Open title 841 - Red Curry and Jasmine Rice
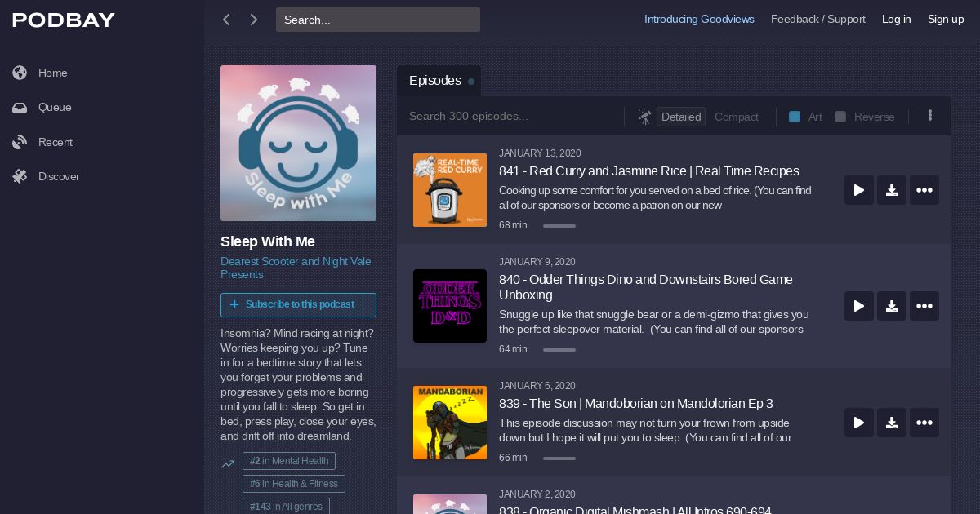Screen dimensions: 980x514 (649, 171)
